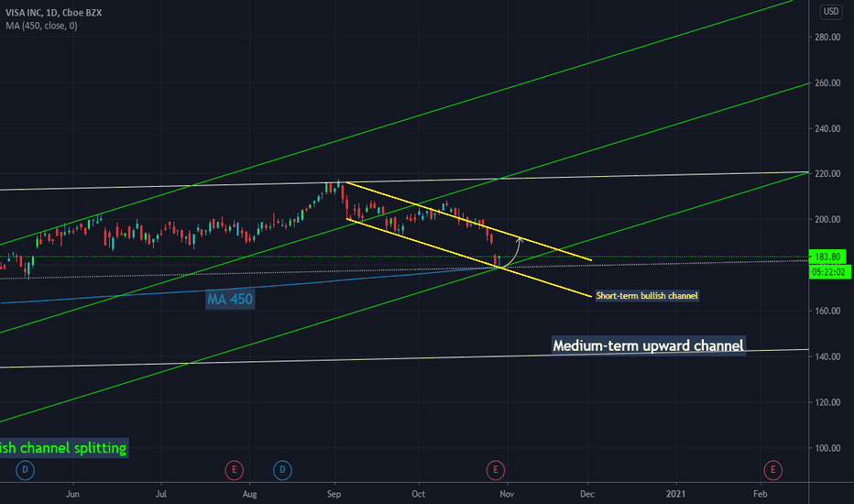Select the 'MA 450' text annotation
Screen dimensions: 854x504
tap(230, 299)
